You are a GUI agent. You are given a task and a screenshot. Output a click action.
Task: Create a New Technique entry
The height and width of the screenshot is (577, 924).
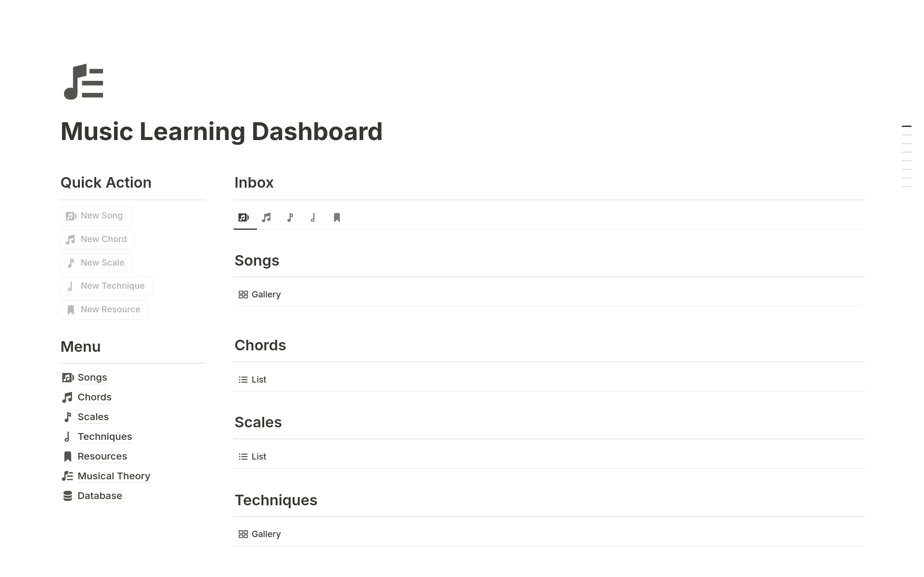click(x=106, y=286)
